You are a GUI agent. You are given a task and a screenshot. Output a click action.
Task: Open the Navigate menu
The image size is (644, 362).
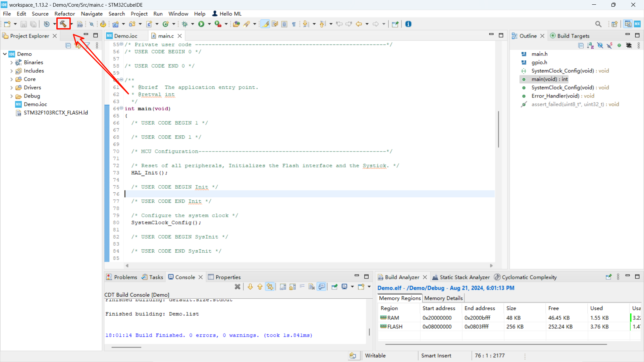(92, 14)
